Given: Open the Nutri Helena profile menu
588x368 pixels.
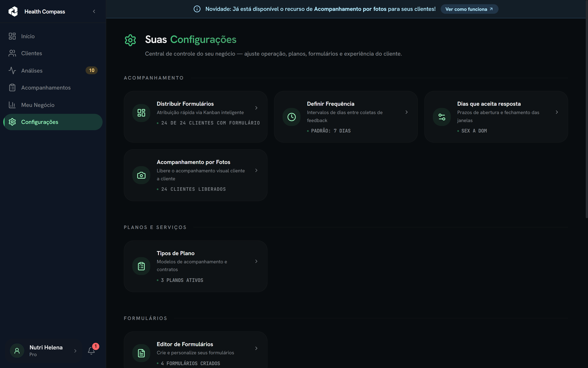Looking at the screenshot, I should [44, 351].
